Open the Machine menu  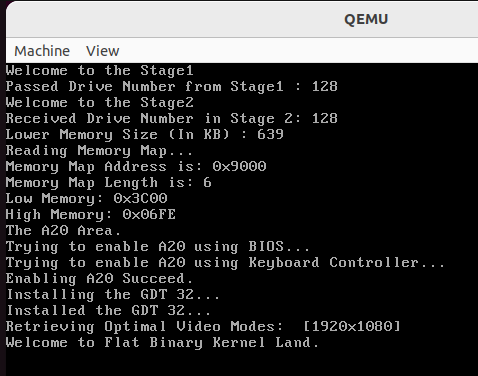42,51
